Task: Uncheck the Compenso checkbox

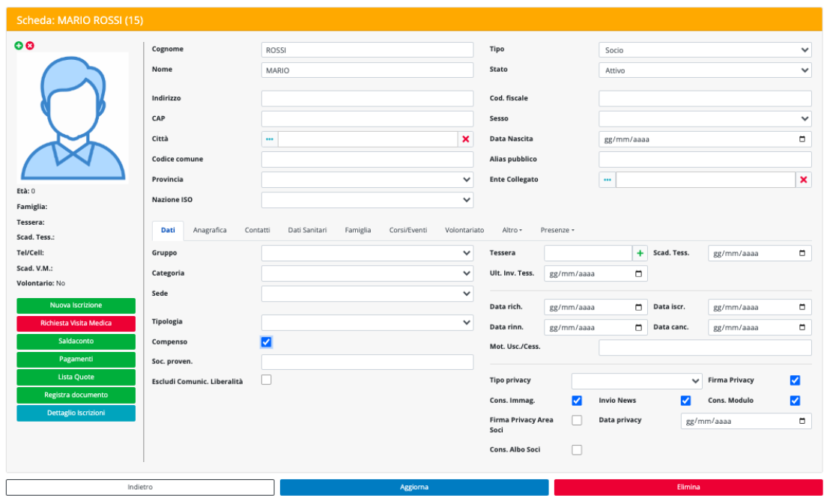Action: (267, 342)
